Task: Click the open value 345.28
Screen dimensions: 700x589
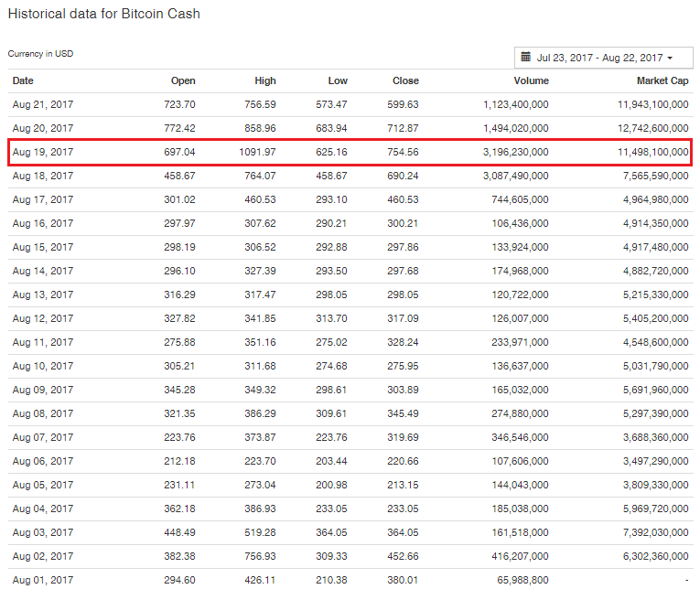Action: point(179,390)
